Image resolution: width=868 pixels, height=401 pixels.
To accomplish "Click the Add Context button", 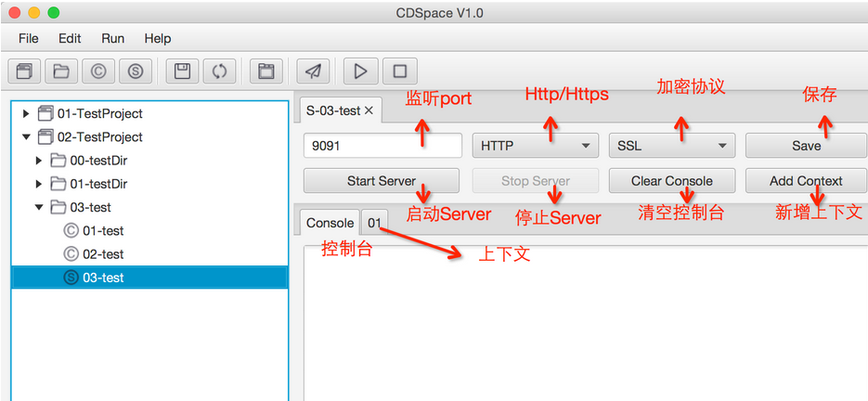I will (x=806, y=181).
